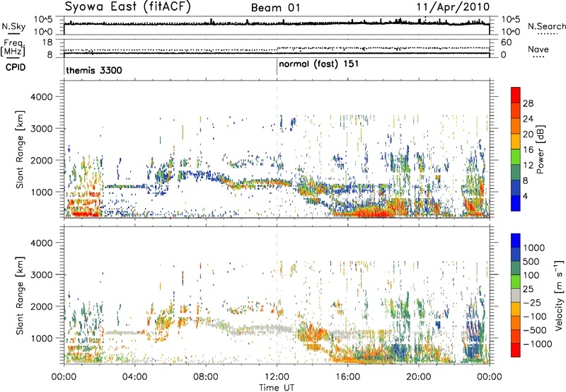Click the '-1000' tick on the Velocity scale
This screenshot has width=566, height=392.
coord(537,344)
